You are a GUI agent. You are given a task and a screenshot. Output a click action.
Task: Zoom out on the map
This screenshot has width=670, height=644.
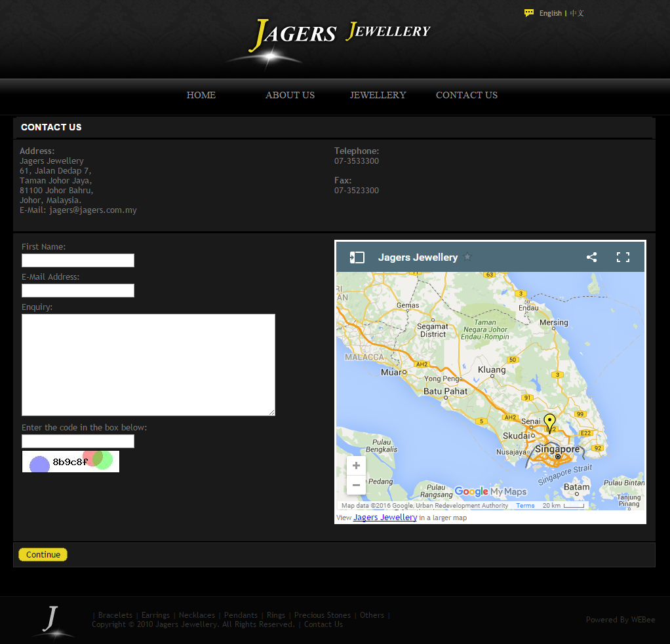(356, 485)
